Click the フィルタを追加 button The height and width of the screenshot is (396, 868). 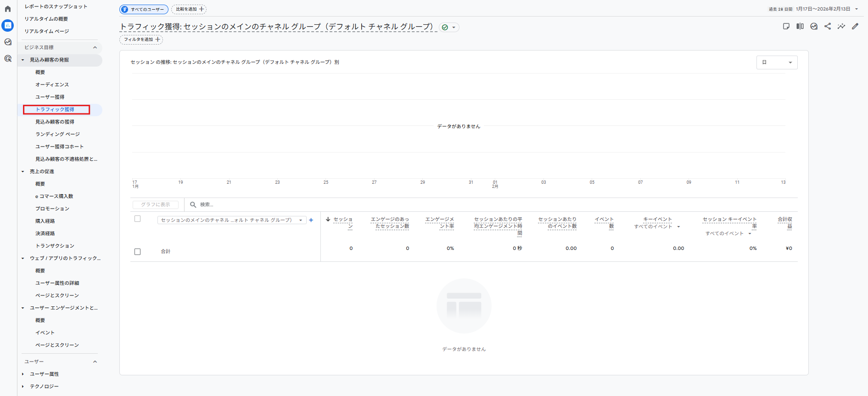tap(141, 40)
